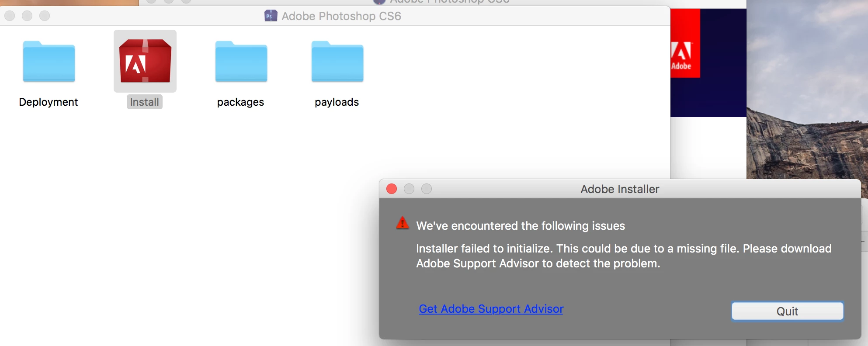The image size is (868, 346).
Task: Click the Deployment folder name label
Action: pos(49,102)
